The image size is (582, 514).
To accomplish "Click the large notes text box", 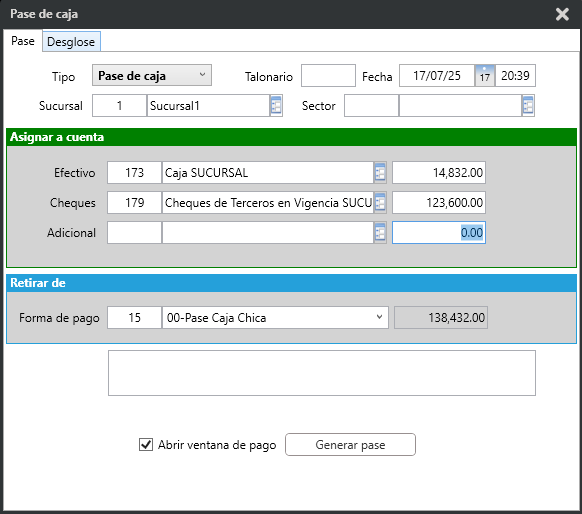I will pyautogui.click(x=322, y=373).
